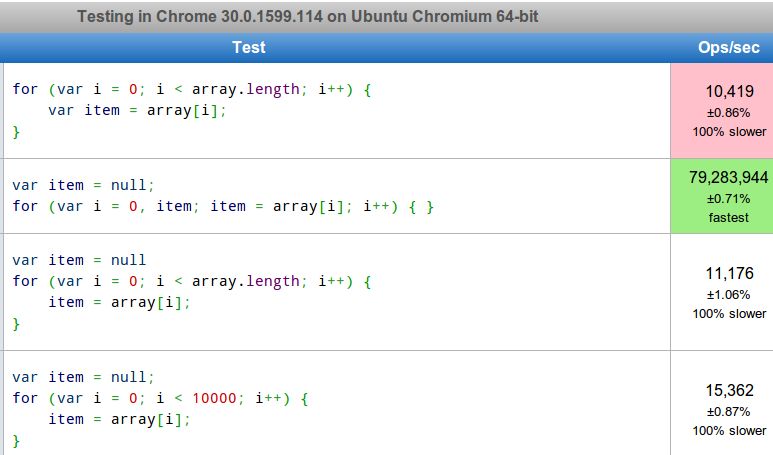Viewport: 773px width, 455px height.
Task: Click the ±0.71% margin text
Action: (729, 199)
